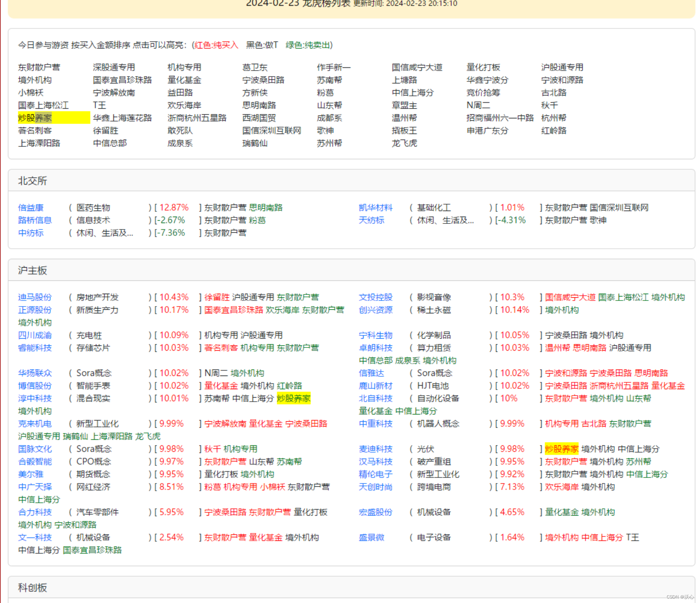700x603 pixels.
Task: Click 华鑫上海莲花路 trader name
Action: pyautogui.click(x=122, y=118)
